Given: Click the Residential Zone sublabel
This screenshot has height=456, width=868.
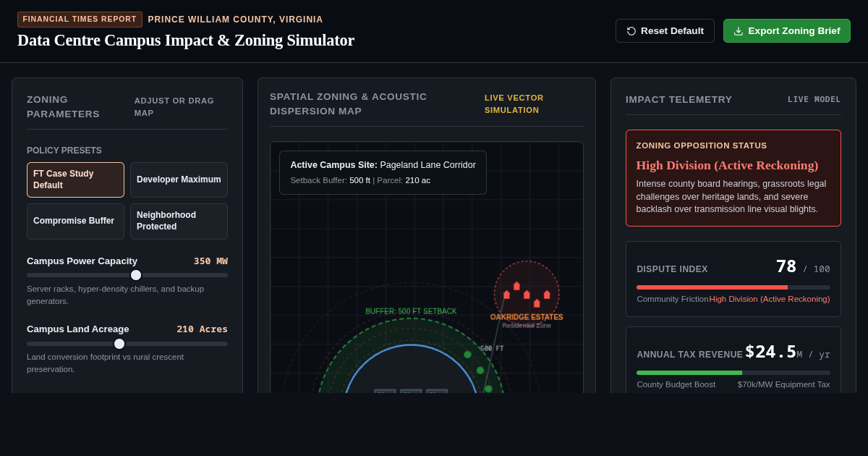Looking at the screenshot, I should [527, 326].
